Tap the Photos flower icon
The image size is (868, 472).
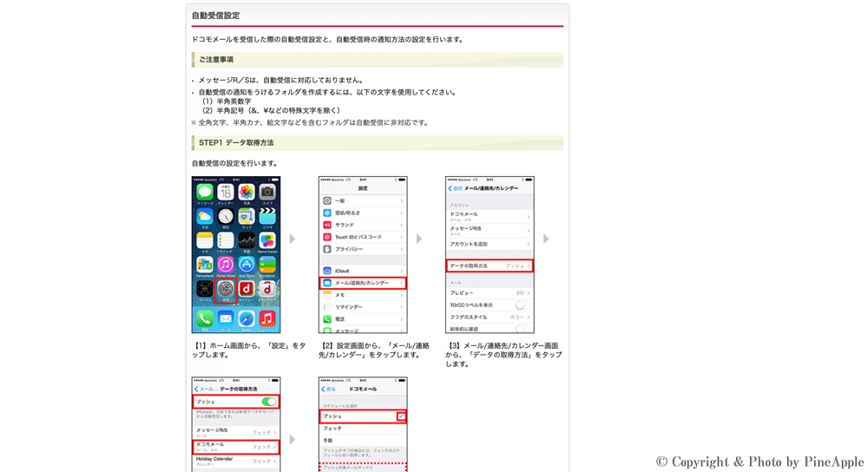point(247,192)
